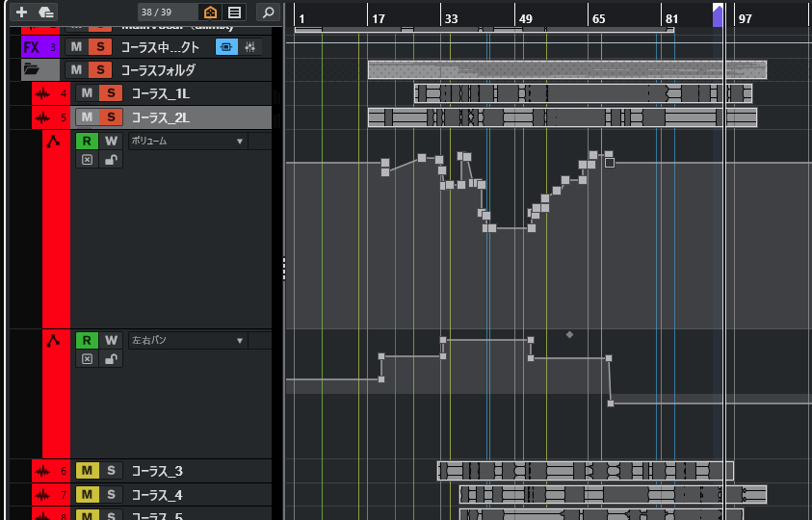The image size is (812, 520).
Task: Open the blue channel settings icon on the FX track
Action: pyautogui.click(x=226, y=47)
